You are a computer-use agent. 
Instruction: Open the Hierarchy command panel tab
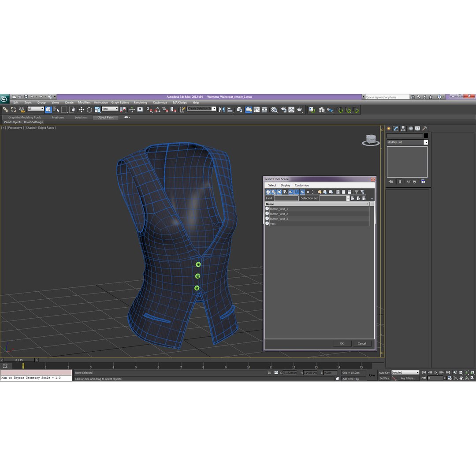pyautogui.click(x=403, y=128)
